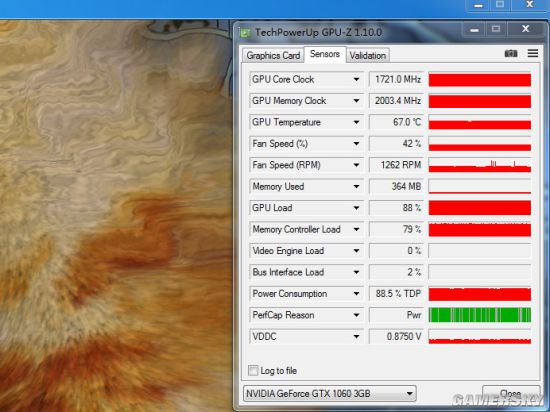Click the 42 % fan speed value
This screenshot has height=412, width=550.
396,144
